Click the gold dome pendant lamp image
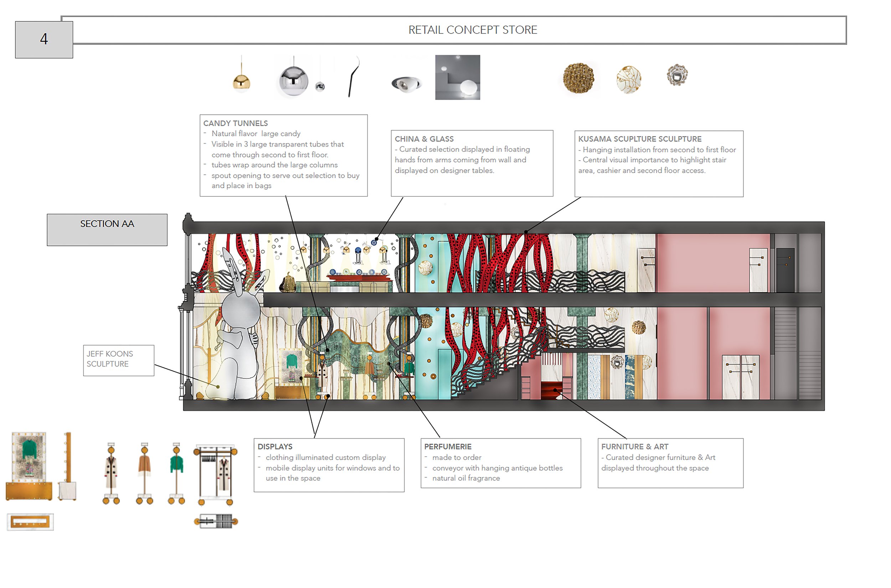This screenshot has height=588, width=891. (241, 81)
